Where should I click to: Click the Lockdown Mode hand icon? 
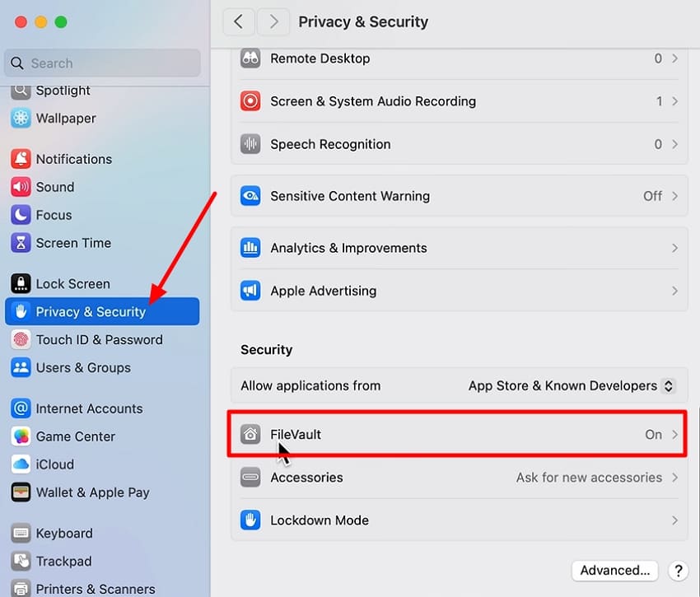[250, 520]
